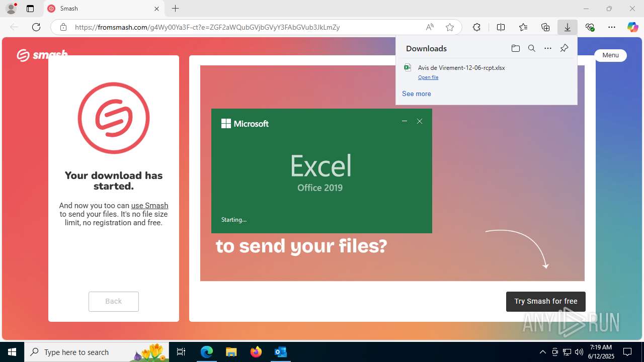This screenshot has width=644, height=362.
Task: View site information lock icon
Action: (x=63, y=27)
